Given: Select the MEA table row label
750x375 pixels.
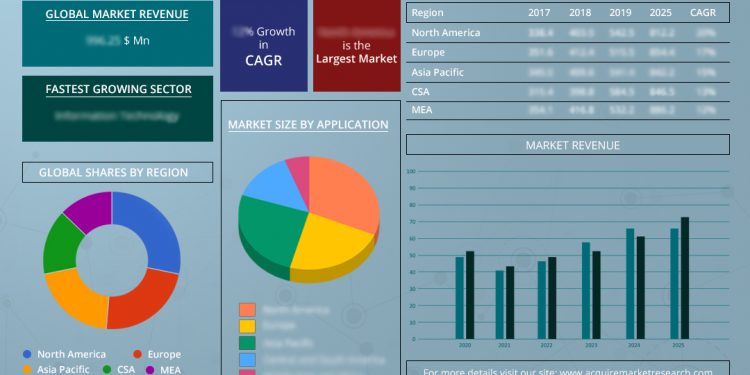Looking at the screenshot, I should click(422, 110).
